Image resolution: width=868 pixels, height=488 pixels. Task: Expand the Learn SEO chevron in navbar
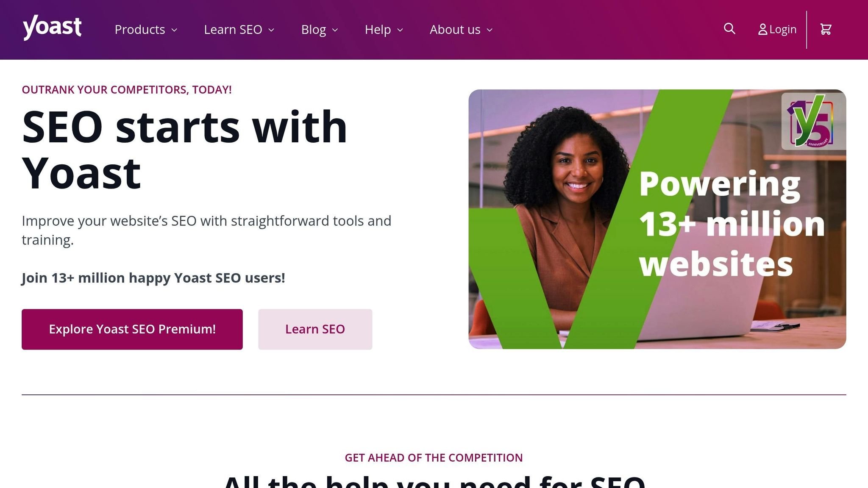pyautogui.click(x=272, y=30)
